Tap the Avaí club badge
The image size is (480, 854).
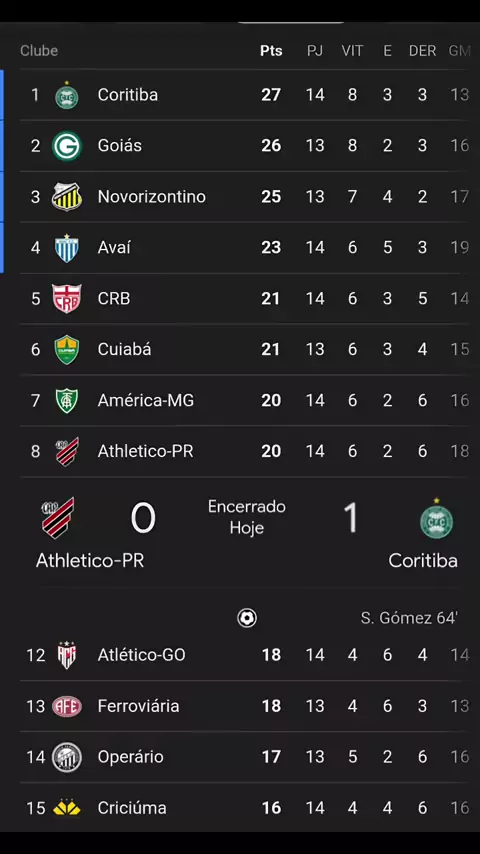coord(66,248)
